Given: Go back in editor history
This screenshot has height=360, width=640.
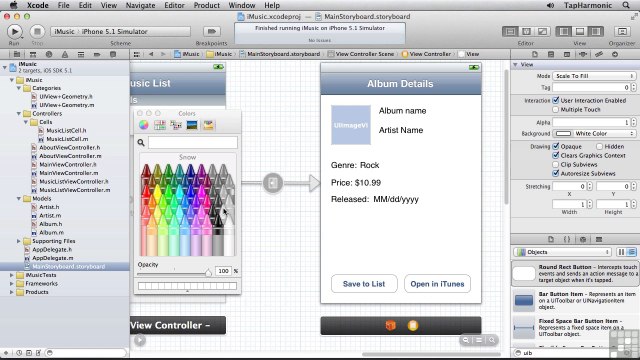Looking at the screenshot, I should (x=151, y=54).
